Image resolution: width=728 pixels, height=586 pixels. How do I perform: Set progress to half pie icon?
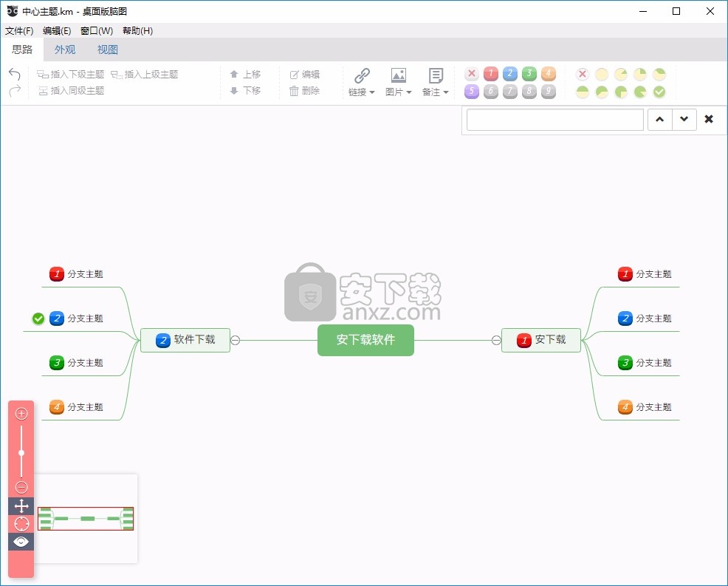point(583,92)
